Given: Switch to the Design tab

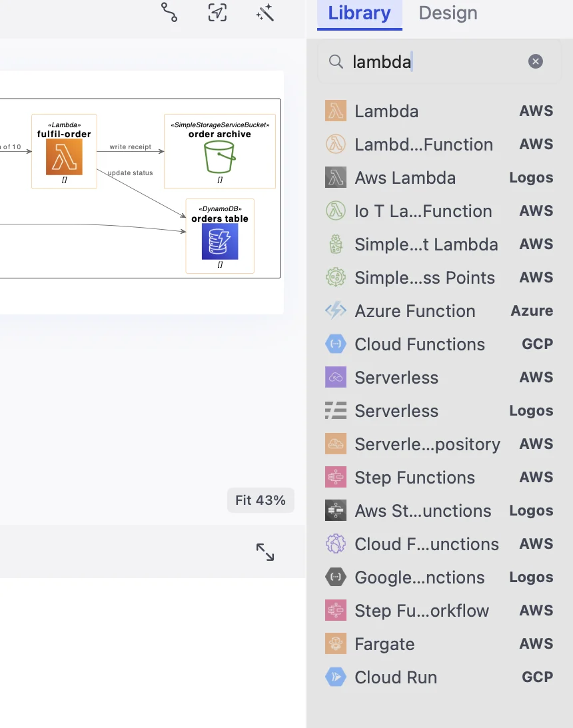Looking at the screenshot, I should click(x=448, y=13).
